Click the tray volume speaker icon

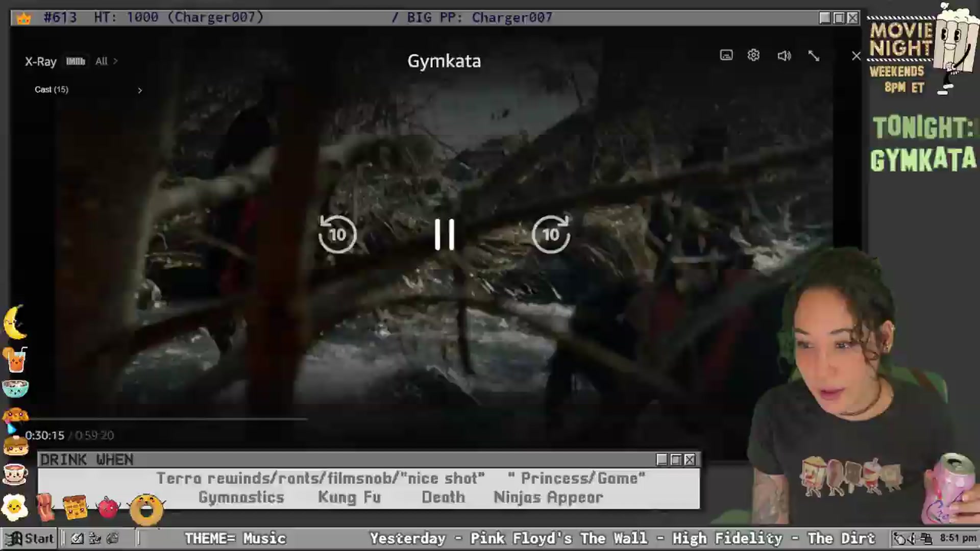click(x=912, y=538)
